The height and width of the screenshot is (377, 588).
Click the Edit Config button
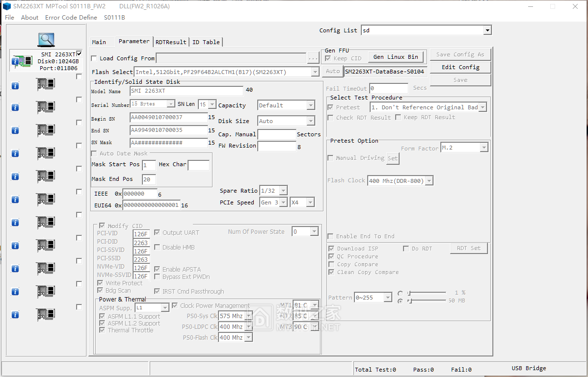click(x=460, y=67)
